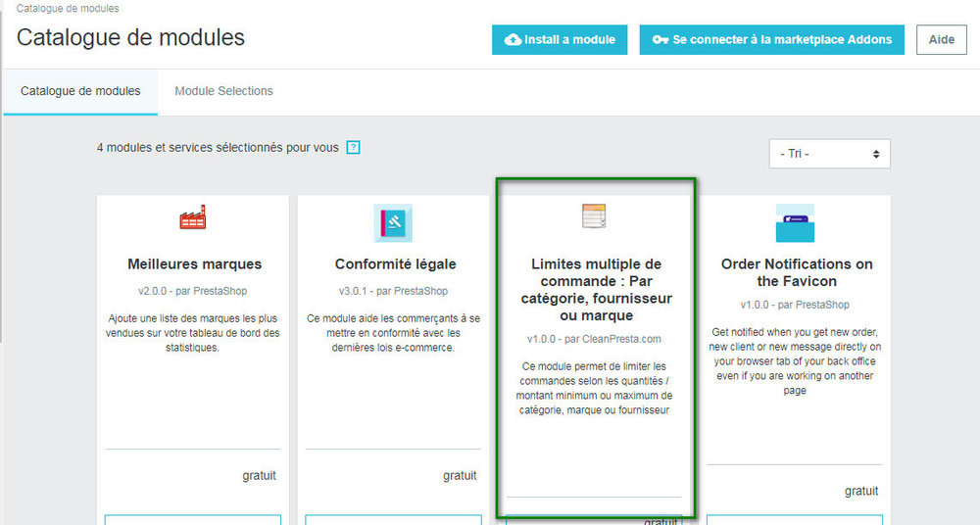Click gratuit price on Meilleures marques card

coord(259,476)
